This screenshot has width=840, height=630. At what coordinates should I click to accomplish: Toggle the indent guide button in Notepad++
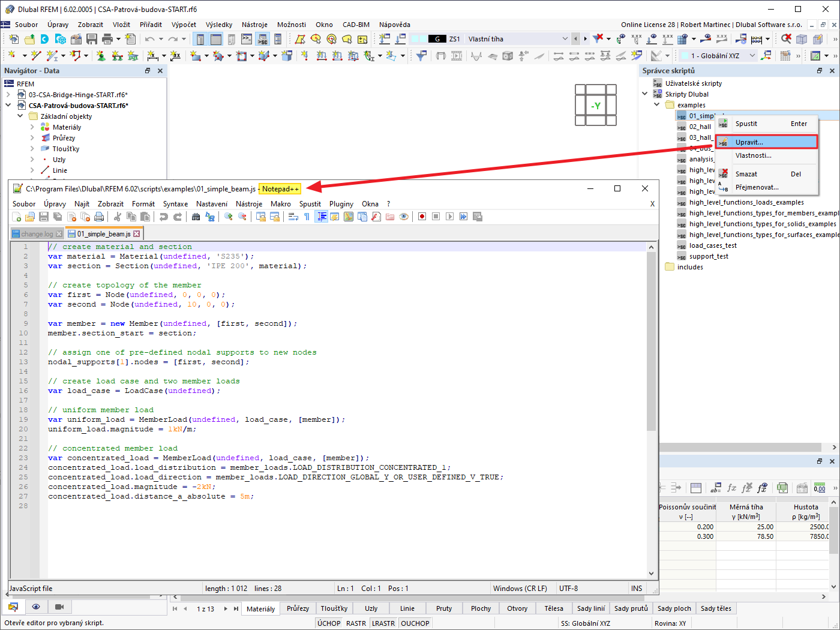coord(322,217)
